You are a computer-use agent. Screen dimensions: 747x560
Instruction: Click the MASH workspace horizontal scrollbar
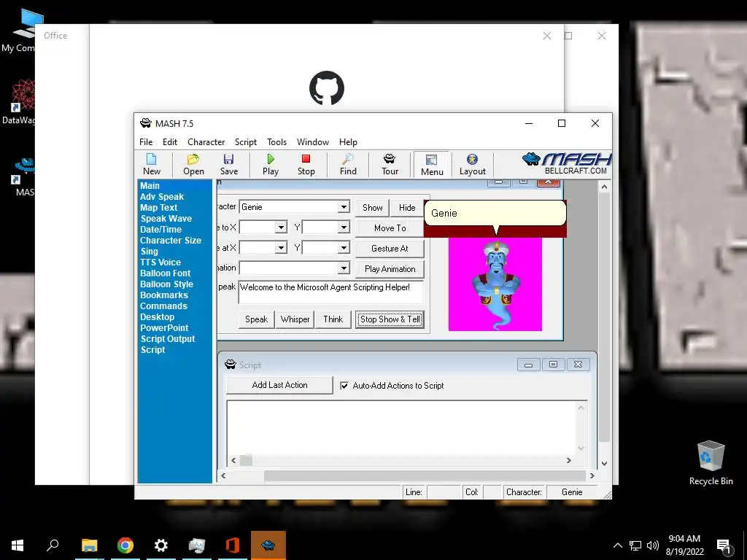(408, 475)
